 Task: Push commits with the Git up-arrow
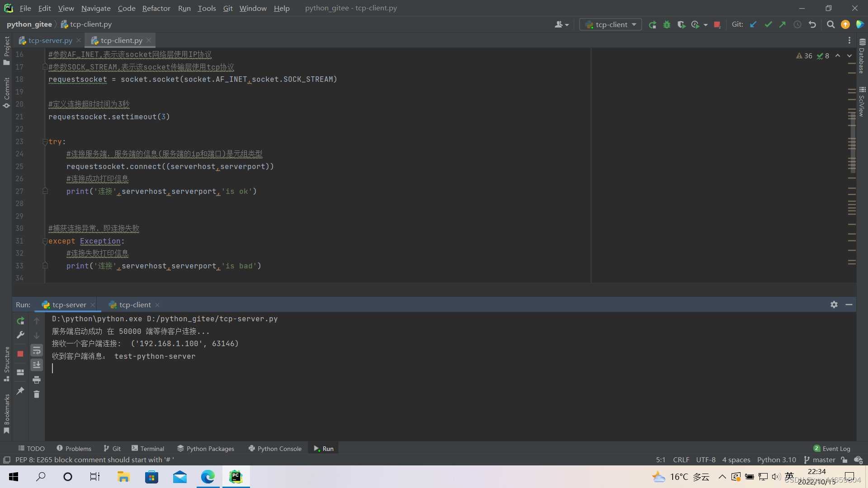[x=783, y=24]
